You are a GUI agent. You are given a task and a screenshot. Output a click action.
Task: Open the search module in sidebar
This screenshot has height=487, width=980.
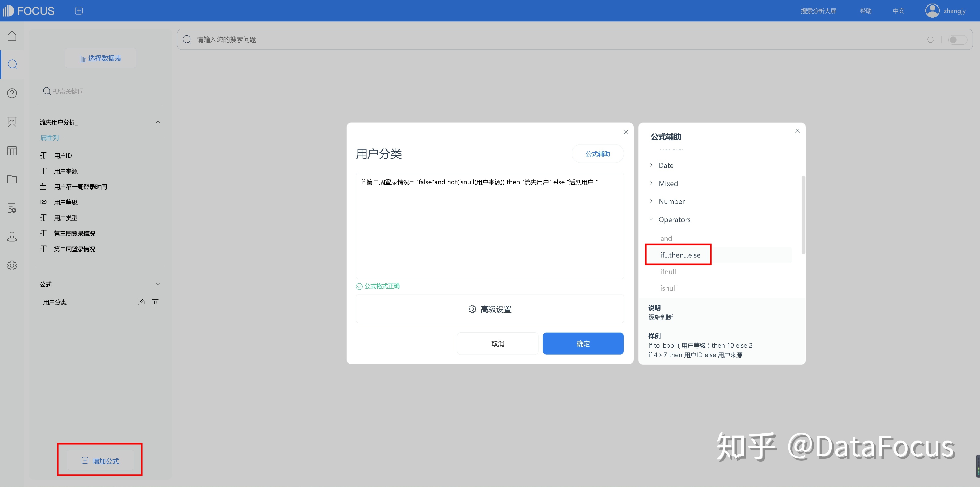point(12,64)
